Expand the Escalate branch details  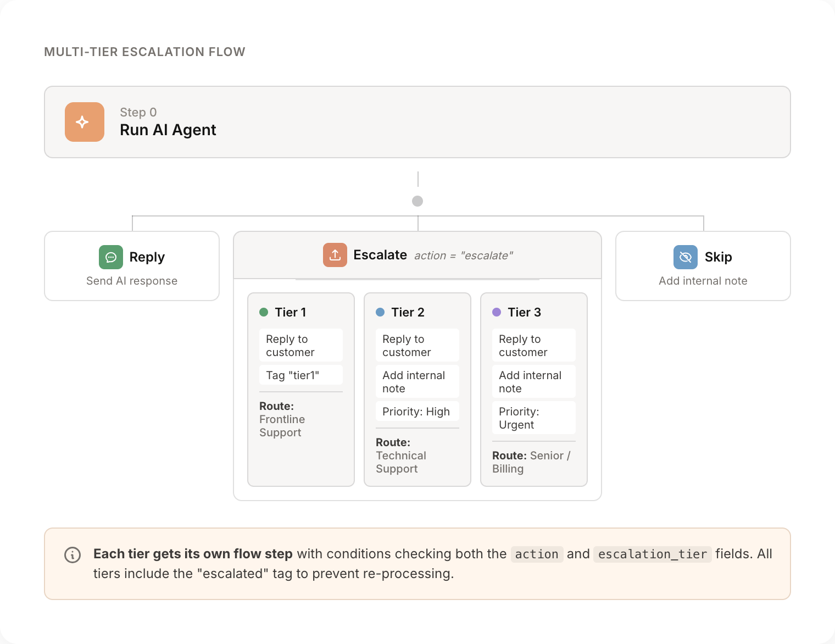pos(417,254)
